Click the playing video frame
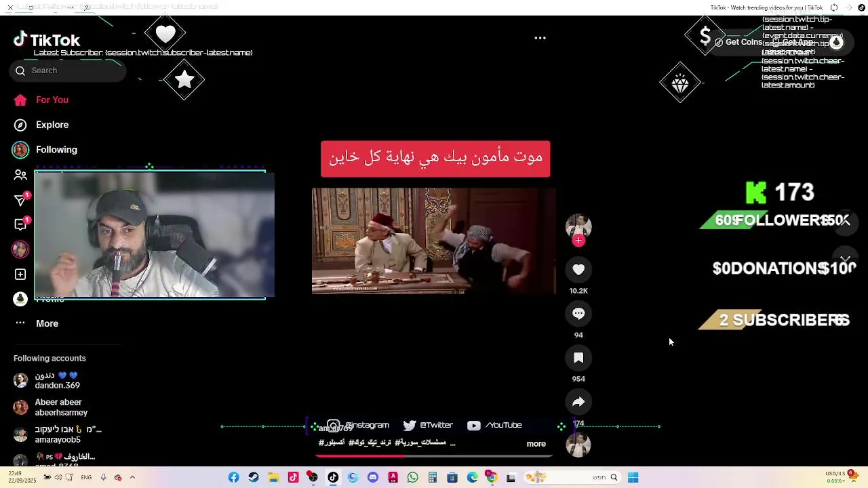This screenshot has width=868, height=488. (x=434, y=241)
